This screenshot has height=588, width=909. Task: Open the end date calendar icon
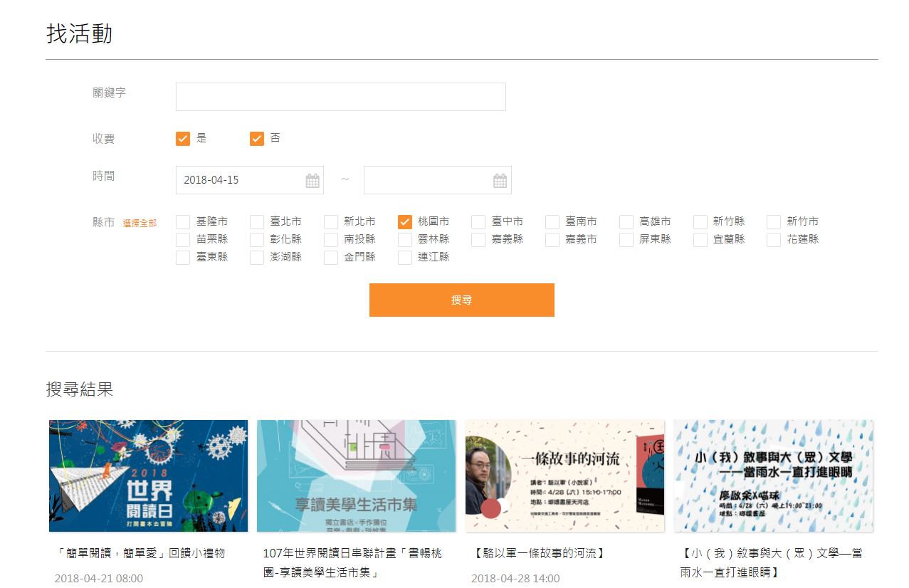pyautogui.click(x=500, y=181)
